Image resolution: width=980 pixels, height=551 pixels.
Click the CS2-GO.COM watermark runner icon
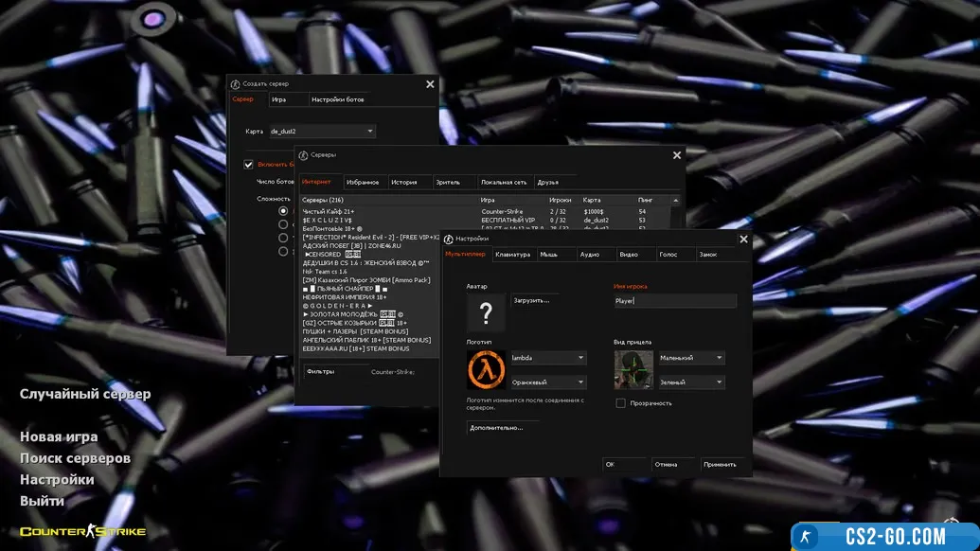pyautogui.click(x=806, y=536)
